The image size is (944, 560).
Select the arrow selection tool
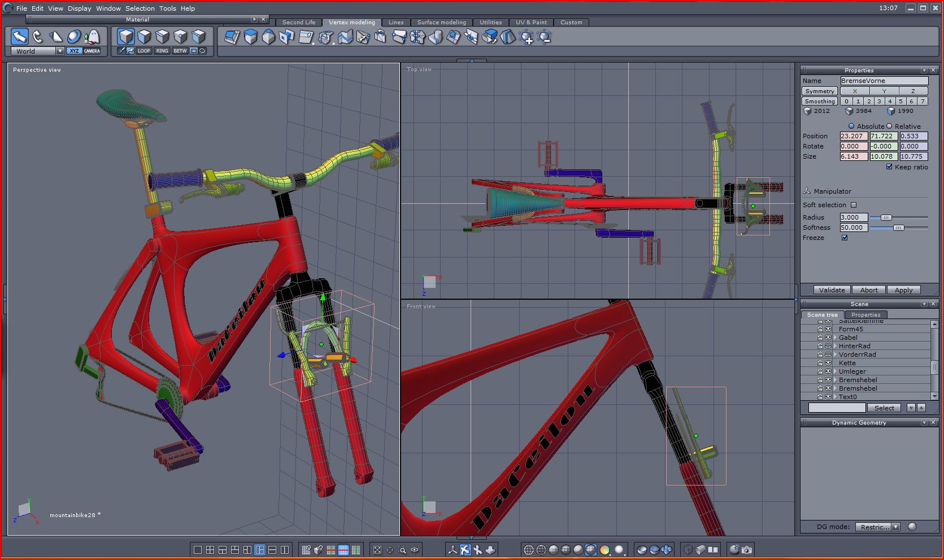[20, 37]
